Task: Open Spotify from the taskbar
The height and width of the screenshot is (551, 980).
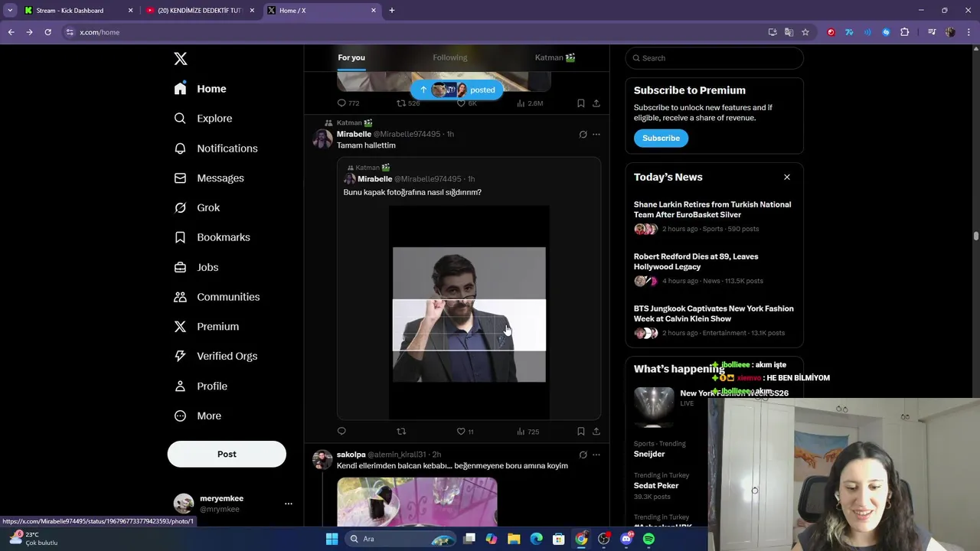Action: tap(649, 539)
